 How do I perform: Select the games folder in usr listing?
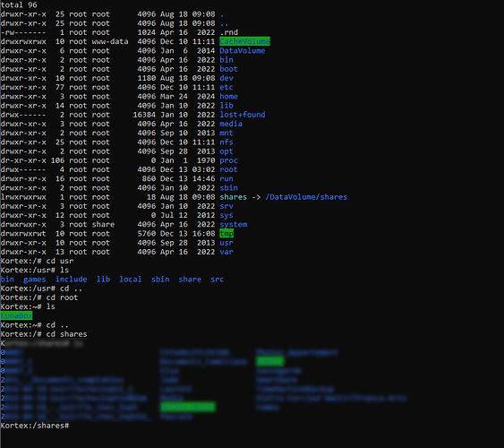[x=34, y=280]
